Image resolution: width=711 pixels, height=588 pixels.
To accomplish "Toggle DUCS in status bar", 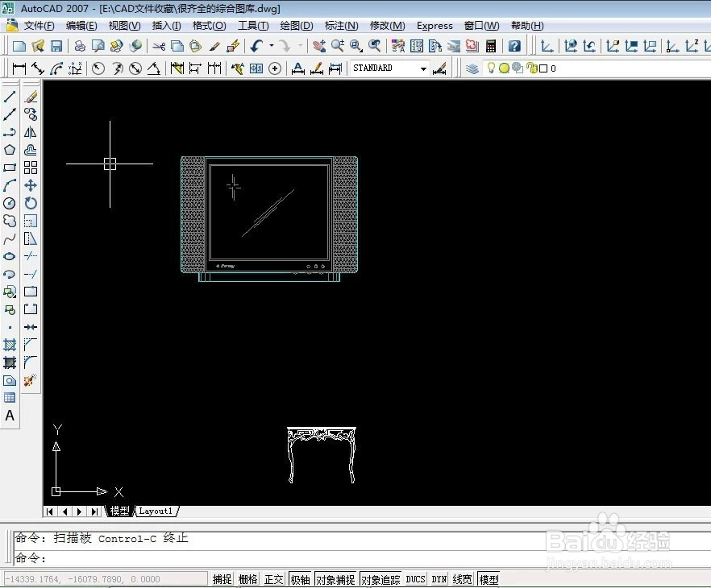I will pyautogui.click(x=415, y=579).
